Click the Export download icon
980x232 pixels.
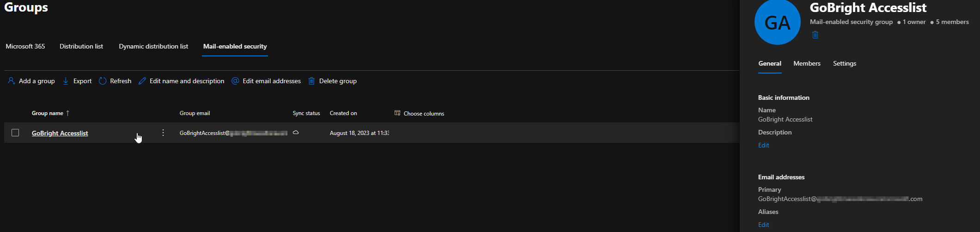pos(66,81)
